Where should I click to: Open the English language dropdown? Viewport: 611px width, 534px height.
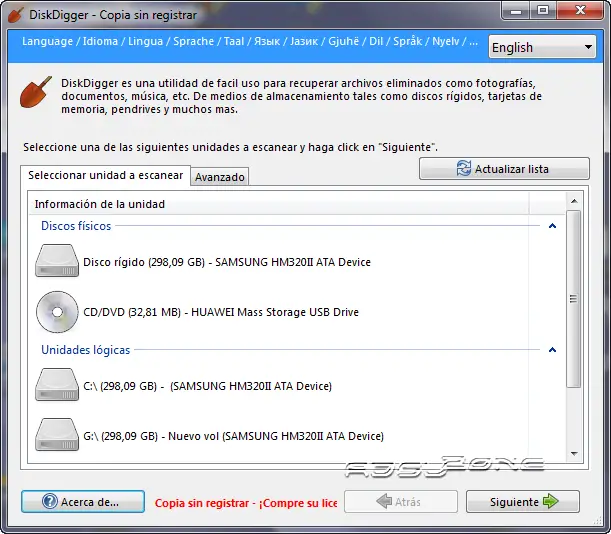[x=542, y=47]
